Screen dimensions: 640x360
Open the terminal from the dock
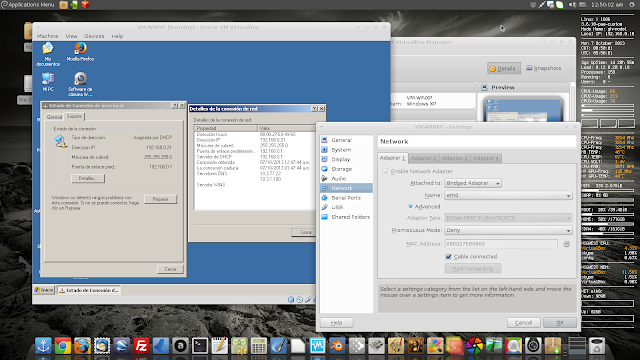(200, 346)
